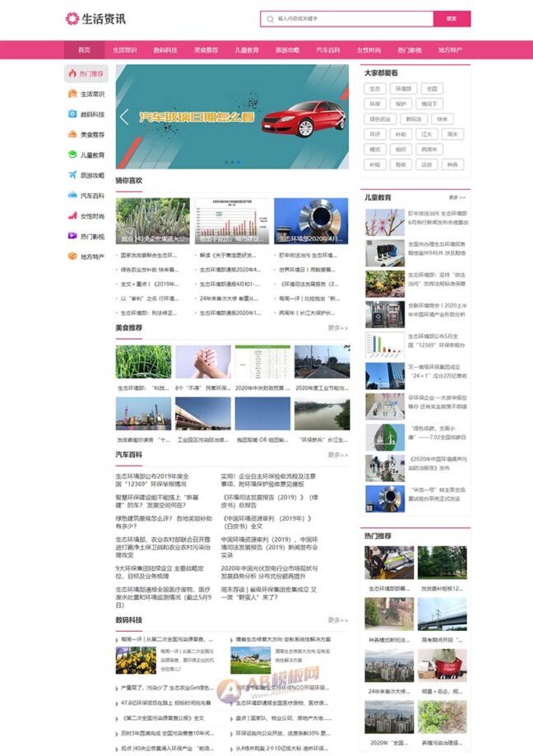The image size is (533, 756).
Task: Click the sidebar icon beside 生活常识
Action: pos(72,94)
